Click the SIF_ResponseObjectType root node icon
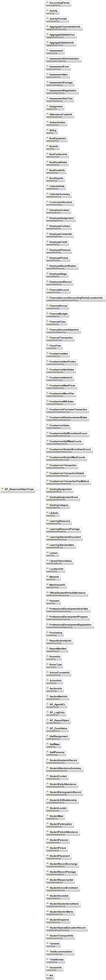This screenshot has height=980, width=106. coord(3,489)
